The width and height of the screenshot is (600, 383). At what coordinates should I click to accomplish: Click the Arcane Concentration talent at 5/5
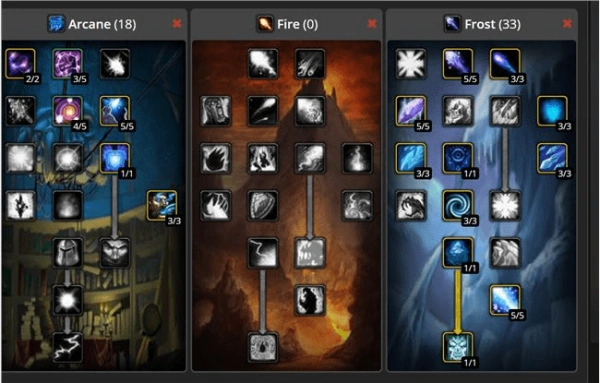coord(115,111)
